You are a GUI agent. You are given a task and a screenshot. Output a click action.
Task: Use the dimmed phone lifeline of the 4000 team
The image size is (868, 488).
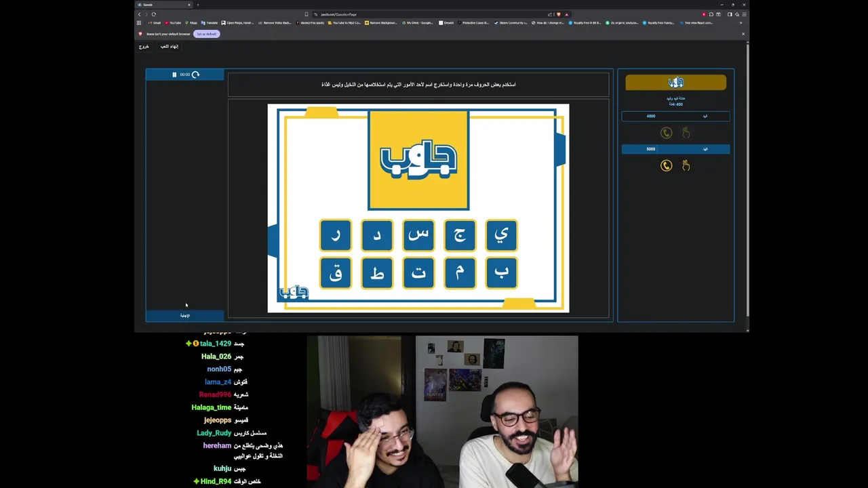[667, 133]
